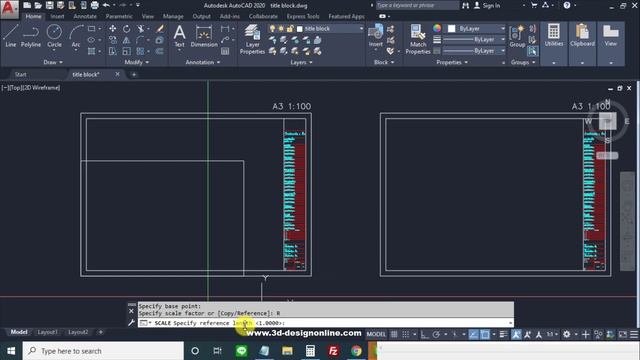Expand the Layers panel dropdown
Screen dimensions: 640x360
click(301, 62)
